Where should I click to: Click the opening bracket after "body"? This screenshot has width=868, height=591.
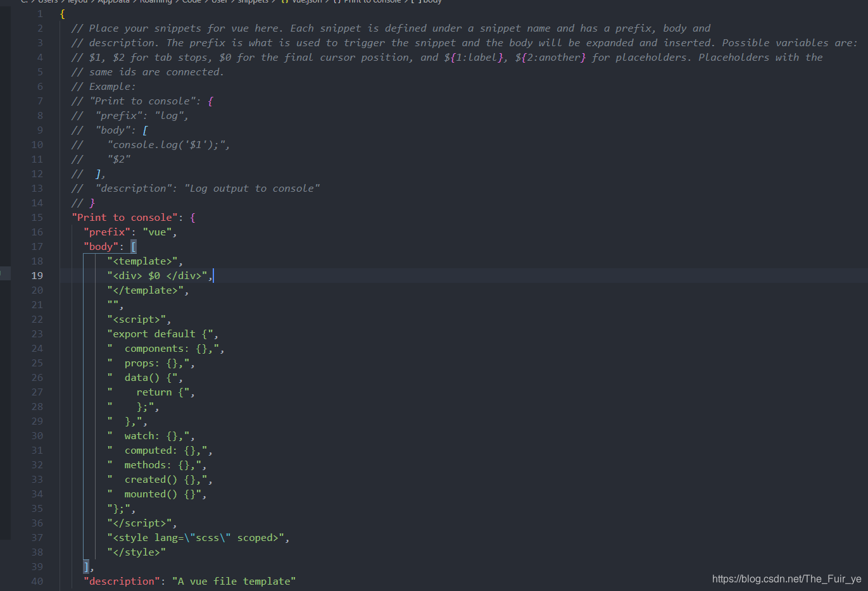[134, 247]
